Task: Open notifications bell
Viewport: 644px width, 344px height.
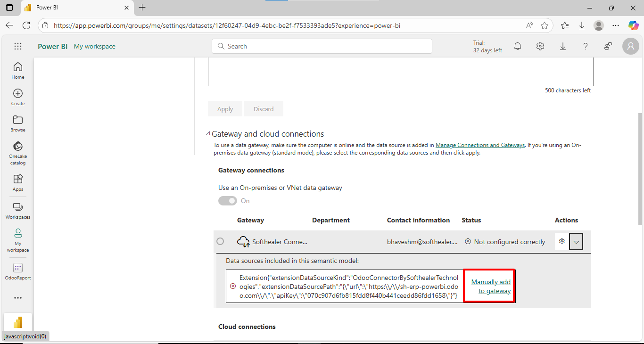Action: tap(518, 46)
